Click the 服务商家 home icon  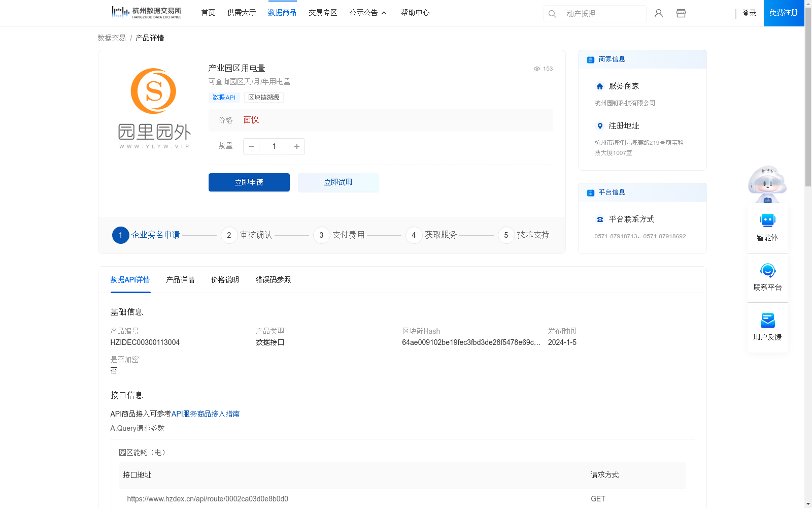[x=600, y=86]
